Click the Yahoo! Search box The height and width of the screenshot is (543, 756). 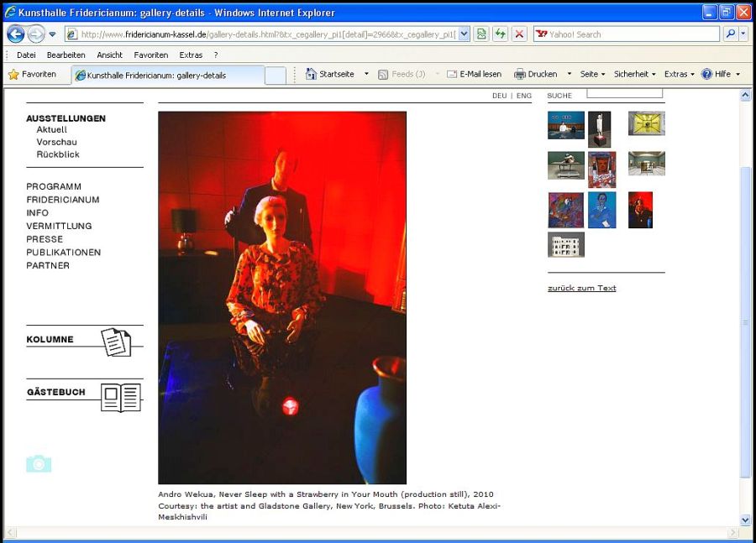coord(627,34)
